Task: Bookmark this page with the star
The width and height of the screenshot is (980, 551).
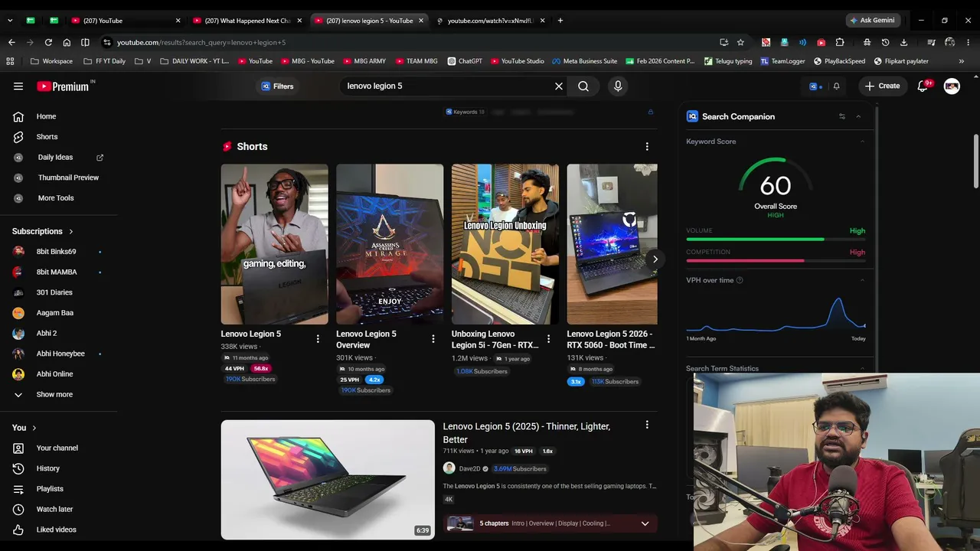Action: click(740, 42)
